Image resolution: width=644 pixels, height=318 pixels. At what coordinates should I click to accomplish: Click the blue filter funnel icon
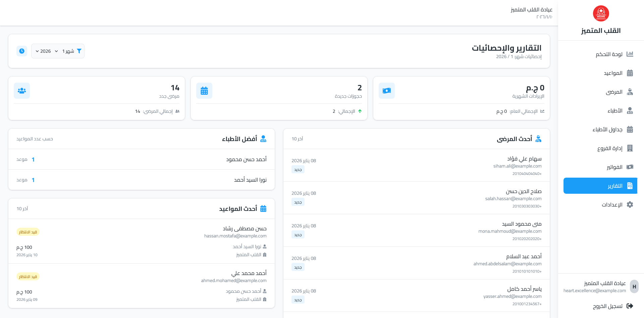click(79, 51)
